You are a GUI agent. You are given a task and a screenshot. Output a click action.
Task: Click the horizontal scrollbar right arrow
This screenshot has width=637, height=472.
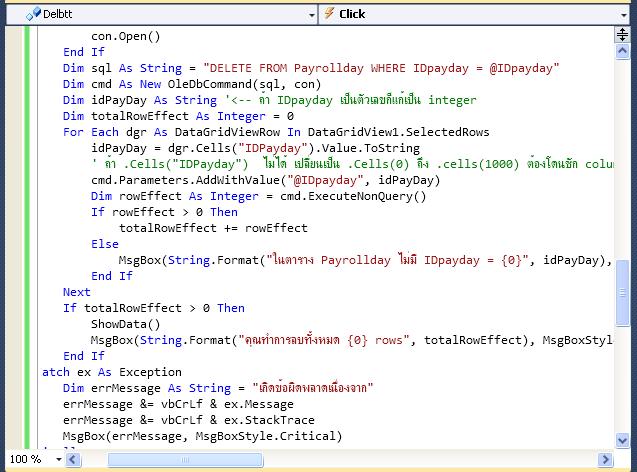pyautogui.click(x=605, y=459)
